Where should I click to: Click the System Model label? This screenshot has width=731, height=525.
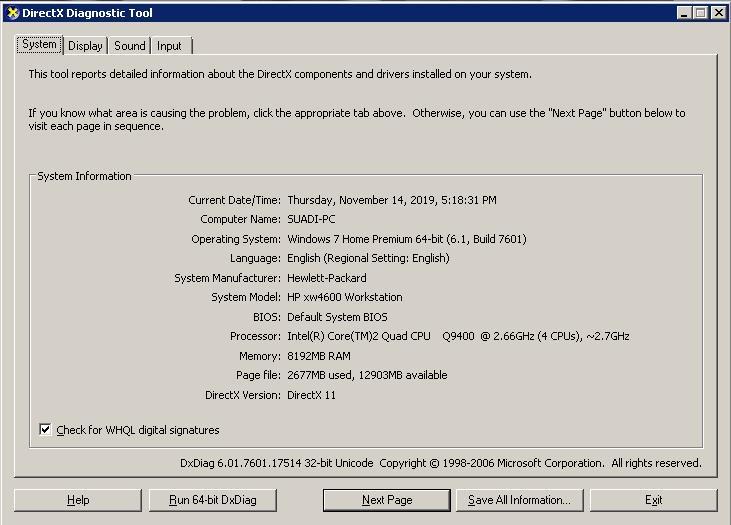pyautogui.click(x=246, y=297)
